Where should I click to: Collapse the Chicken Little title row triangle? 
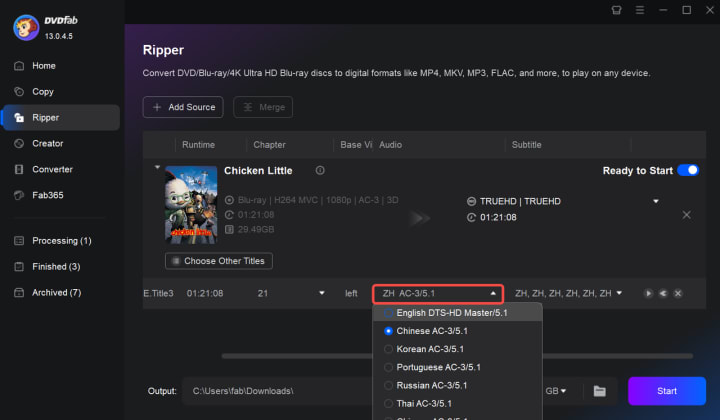(158, 168)
